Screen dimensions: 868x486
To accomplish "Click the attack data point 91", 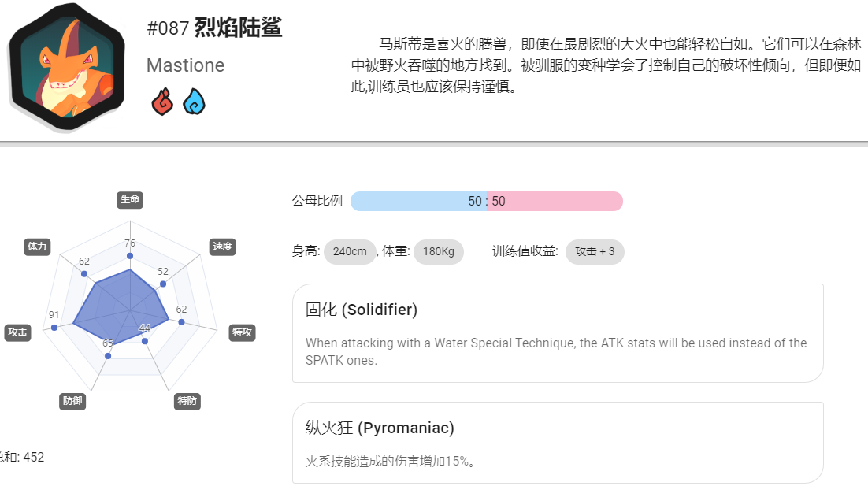I will tap(54, 328).
